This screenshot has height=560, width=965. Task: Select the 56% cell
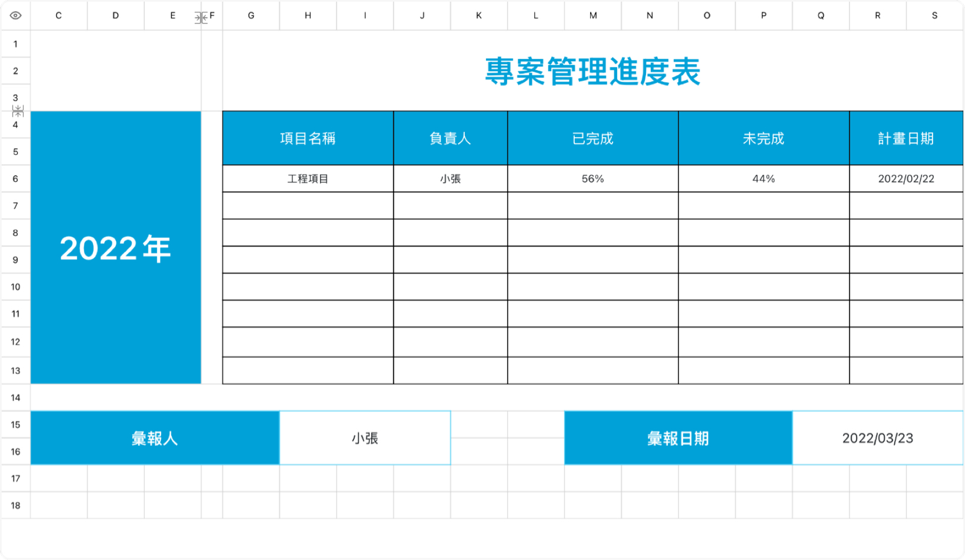pos(593,179)
